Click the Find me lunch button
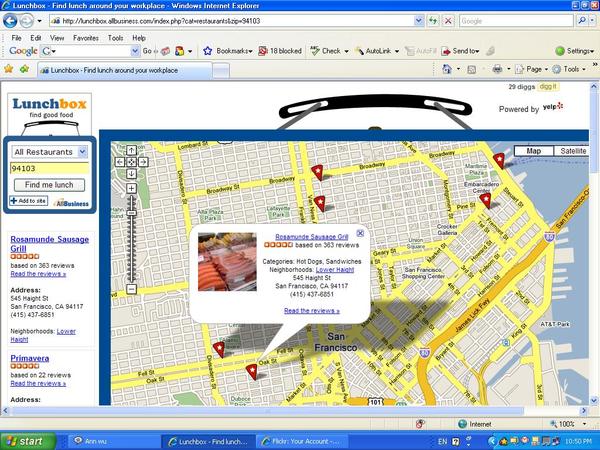The image size is (600, 450). click(x=49, y=185)
